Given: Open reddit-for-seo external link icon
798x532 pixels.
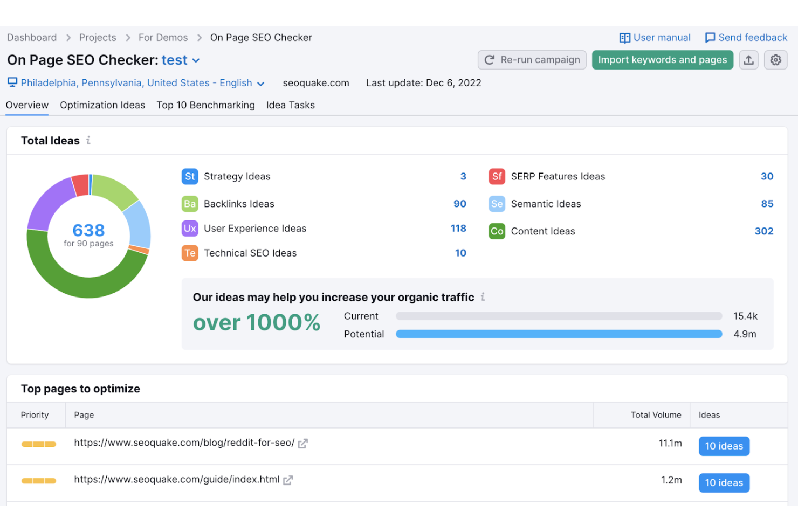Looking at the screenshot, I should (303, 443).
